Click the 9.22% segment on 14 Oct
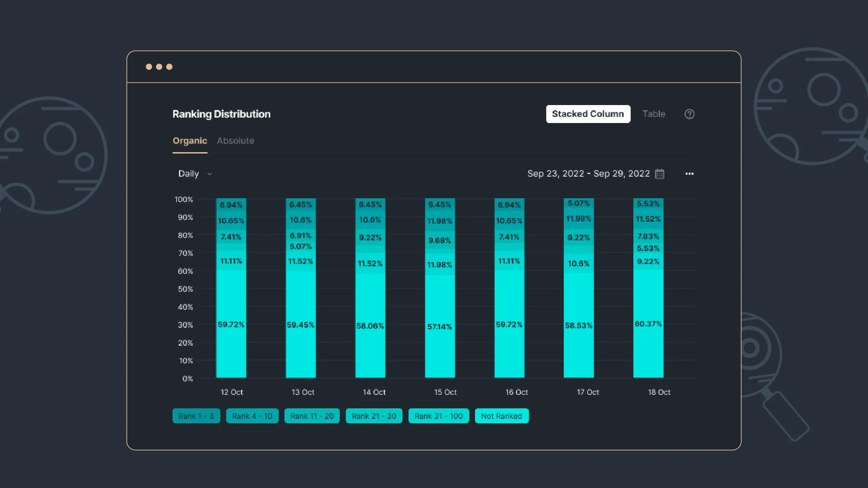Image resolution: width=868 pixels, height=488 pixels. [370, 237]
